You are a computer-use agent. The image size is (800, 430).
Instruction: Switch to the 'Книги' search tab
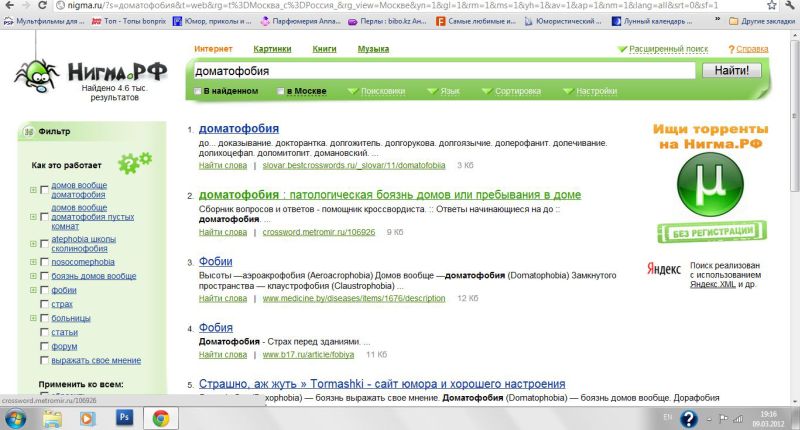point(324,49)
